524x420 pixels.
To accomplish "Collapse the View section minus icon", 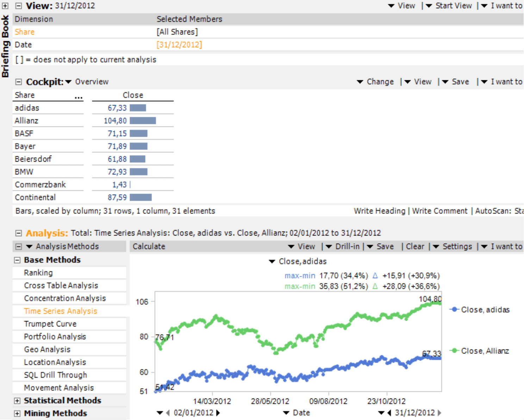I will 19,6.
